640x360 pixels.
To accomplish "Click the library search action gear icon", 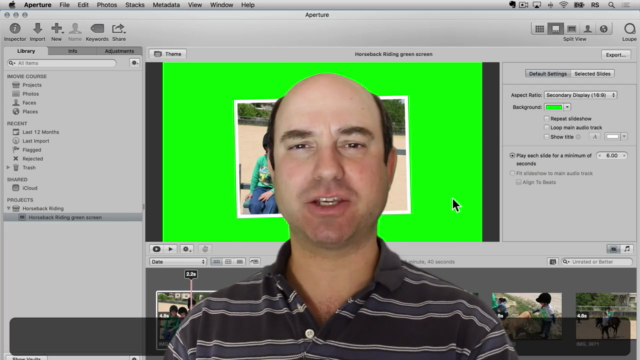I will click(x=134, y=63).
